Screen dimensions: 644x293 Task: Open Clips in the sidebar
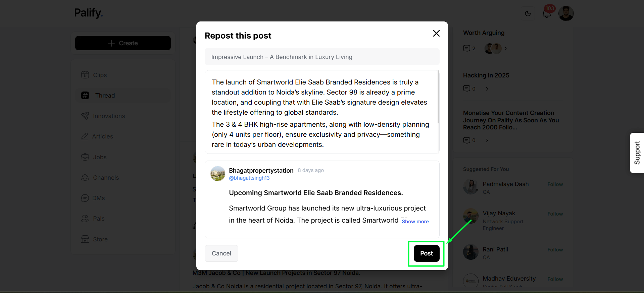tap(123, 75)
